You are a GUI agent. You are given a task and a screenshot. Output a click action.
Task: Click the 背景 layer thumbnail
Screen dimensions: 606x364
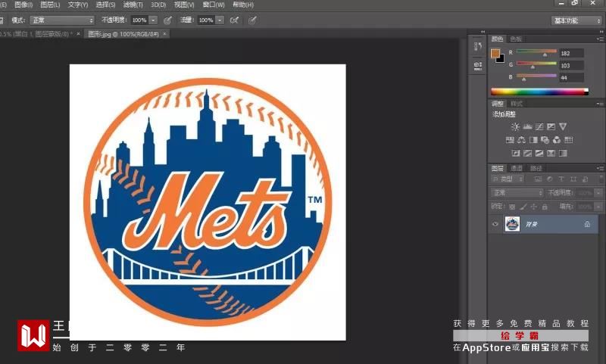(512, 224)
